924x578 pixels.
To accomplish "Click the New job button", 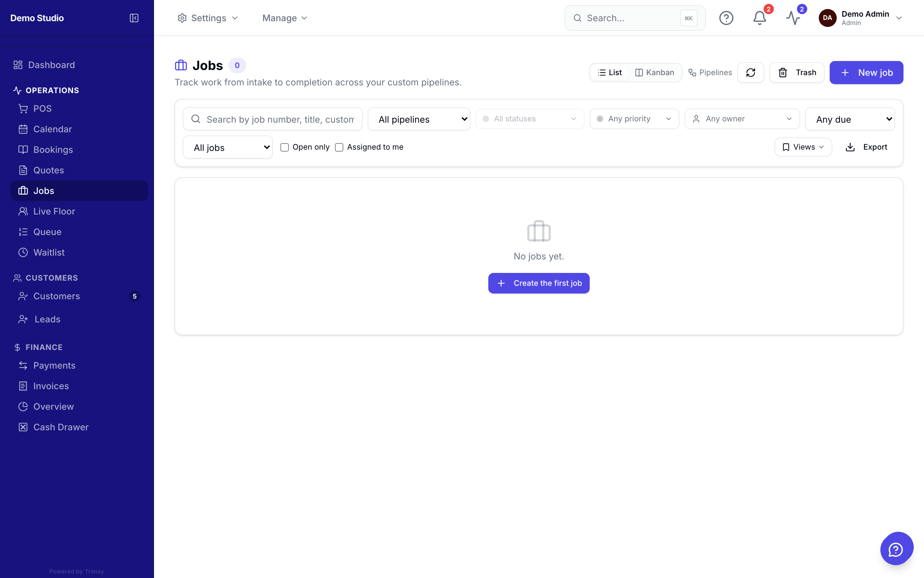I will (x=866, y=73).
